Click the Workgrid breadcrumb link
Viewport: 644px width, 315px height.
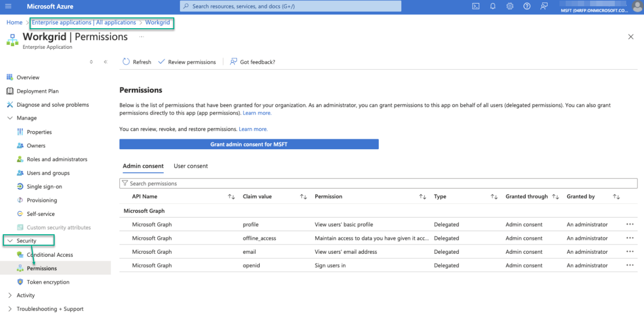(x=158, y=22)
